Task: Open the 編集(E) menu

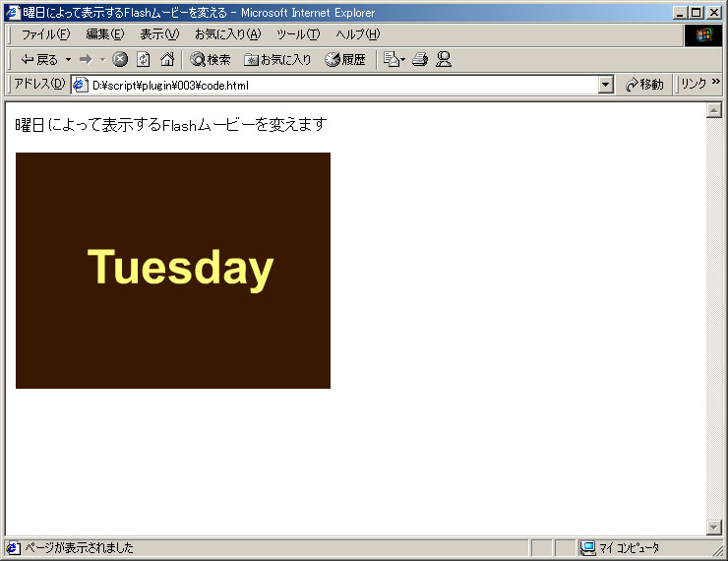Action: (x=105, y=34)
